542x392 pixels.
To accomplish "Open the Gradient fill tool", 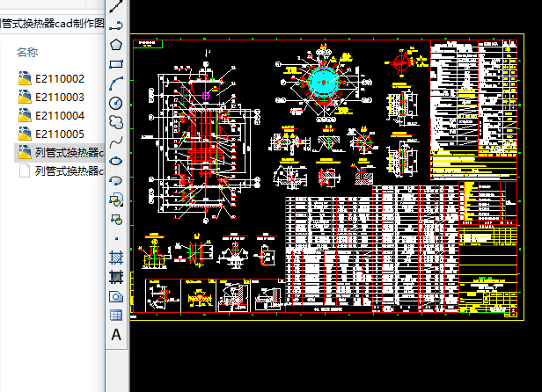I will [116, 277].
